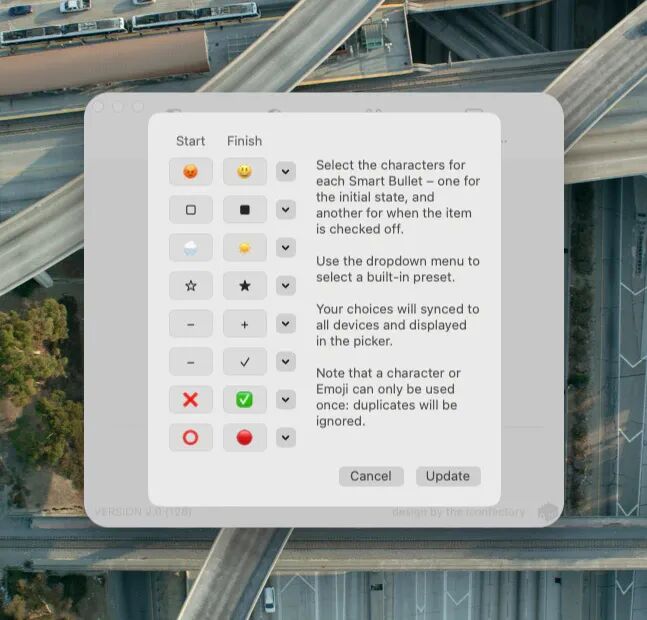Open preset dropdown for the emoji faces row

point(286,172)
